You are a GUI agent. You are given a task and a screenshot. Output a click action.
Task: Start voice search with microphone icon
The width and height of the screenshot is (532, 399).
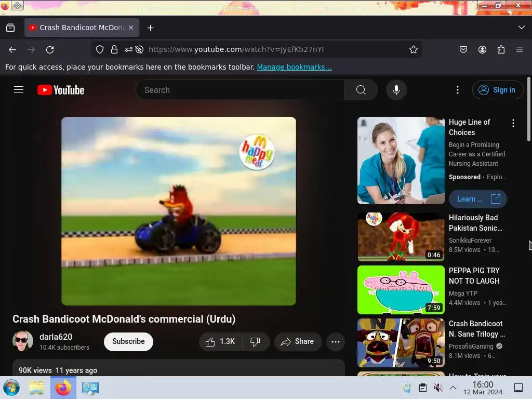click(x=396, y=90)
